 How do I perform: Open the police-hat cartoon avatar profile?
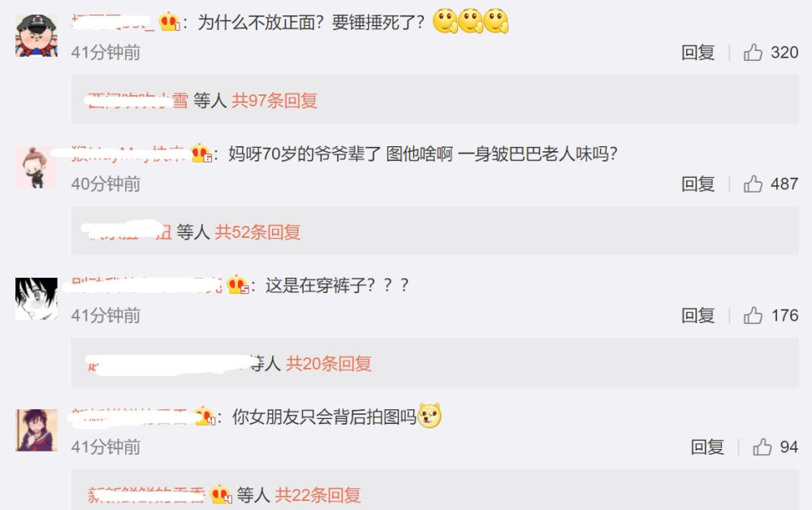click(37, 35)
